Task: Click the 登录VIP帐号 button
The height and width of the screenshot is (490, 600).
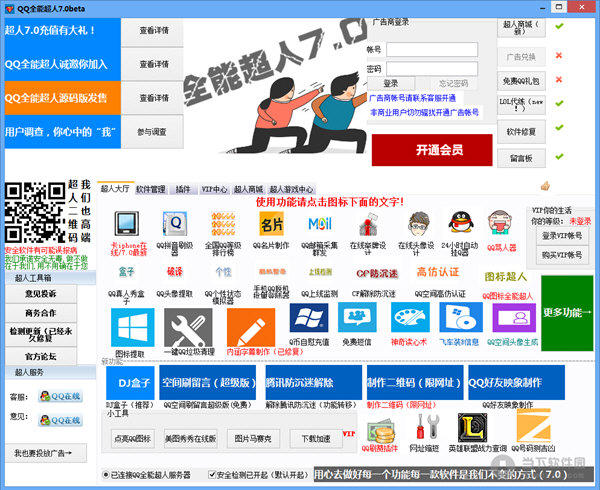Action: (562, 236)
